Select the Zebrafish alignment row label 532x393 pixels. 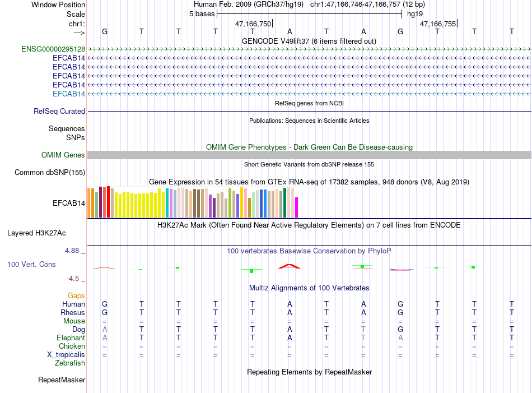70,363
